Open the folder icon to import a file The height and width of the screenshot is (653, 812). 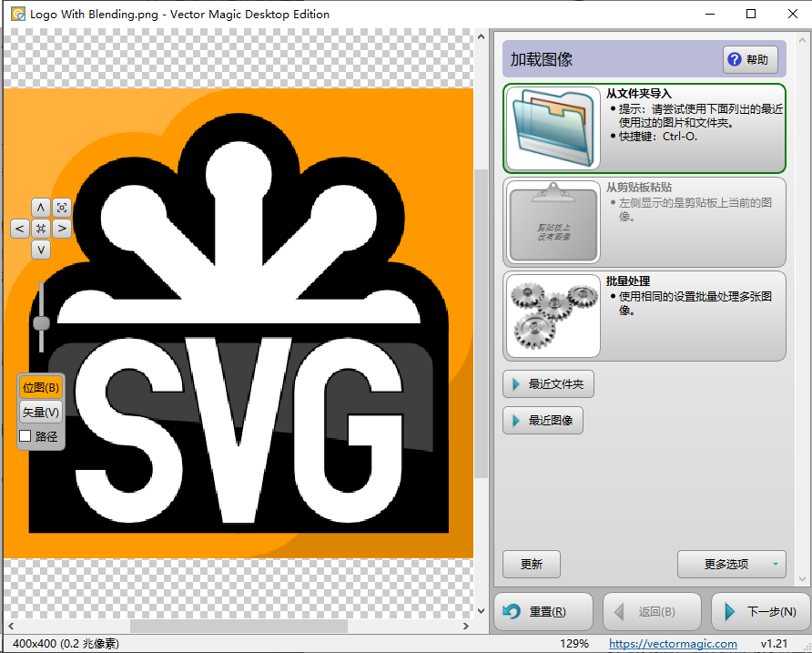click(x=553, y=128)
